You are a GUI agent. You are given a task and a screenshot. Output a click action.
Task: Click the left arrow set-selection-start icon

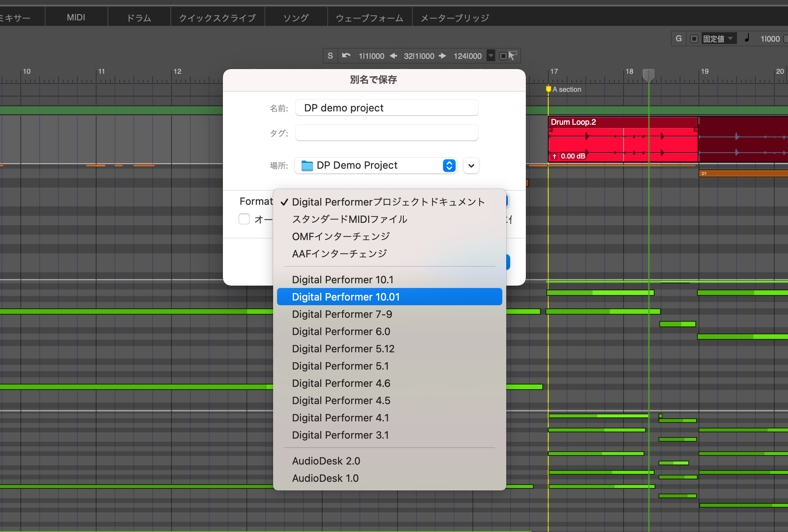click(x=394, y=56)
